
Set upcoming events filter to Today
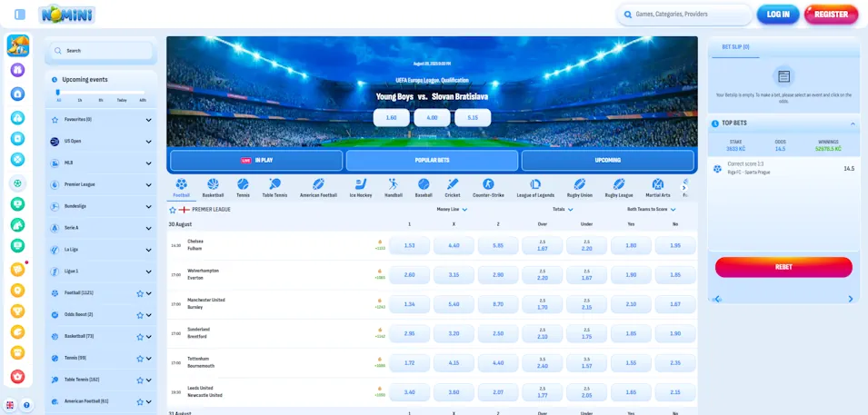coord(122,100)
